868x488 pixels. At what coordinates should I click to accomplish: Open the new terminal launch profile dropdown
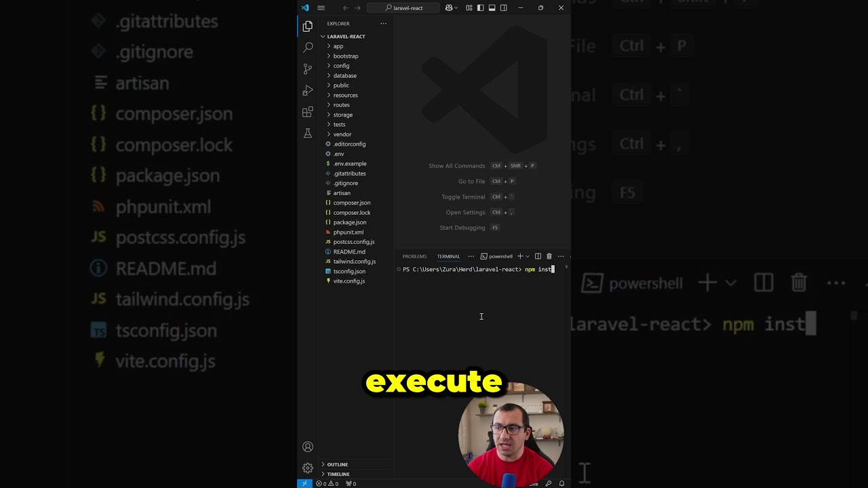528,256
